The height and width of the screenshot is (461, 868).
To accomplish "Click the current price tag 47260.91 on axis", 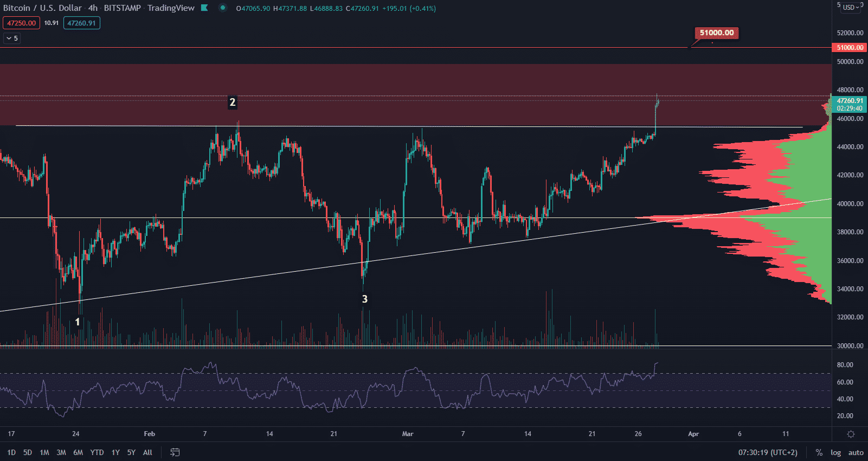I will pyautogui.click(x=850, y=101).
